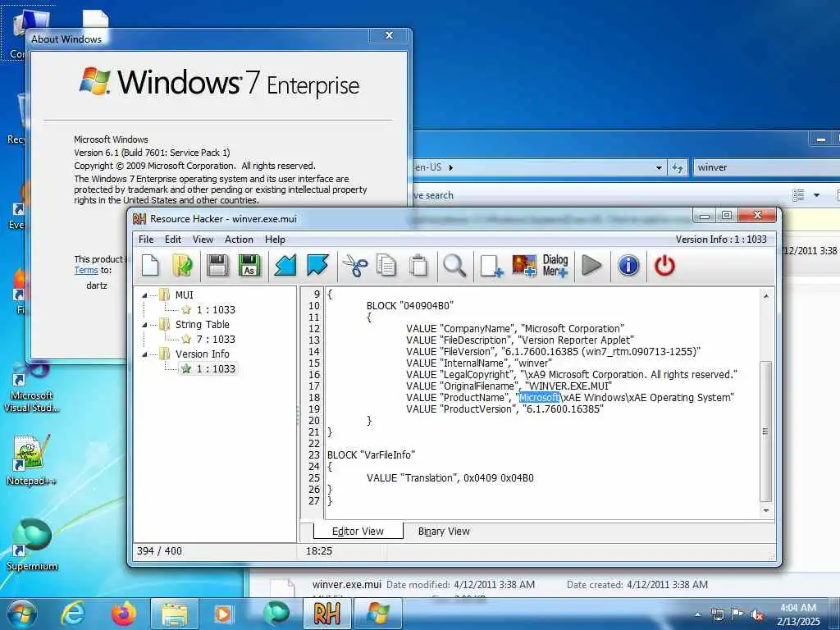Open the Edit menu
Viewport: 840px width, 630px height.
point(172,240)
